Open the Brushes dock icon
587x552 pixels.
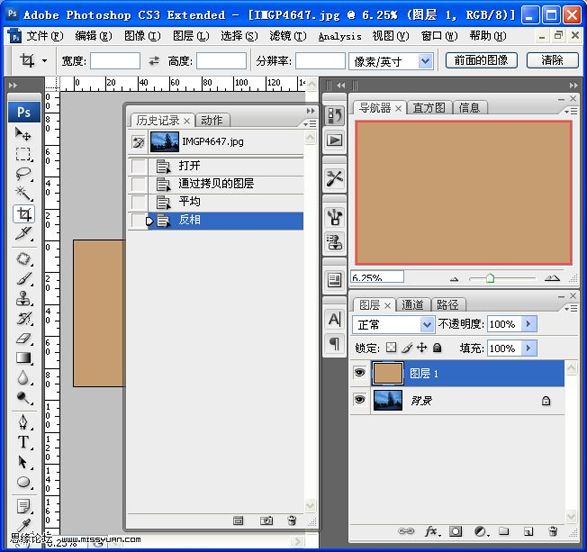click(x=334, y=217)
